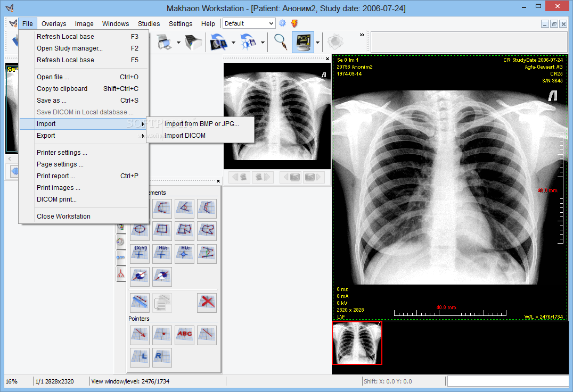Click Open Study manager menu entry
Screen dimensions: 573x392
pos(84,48)
